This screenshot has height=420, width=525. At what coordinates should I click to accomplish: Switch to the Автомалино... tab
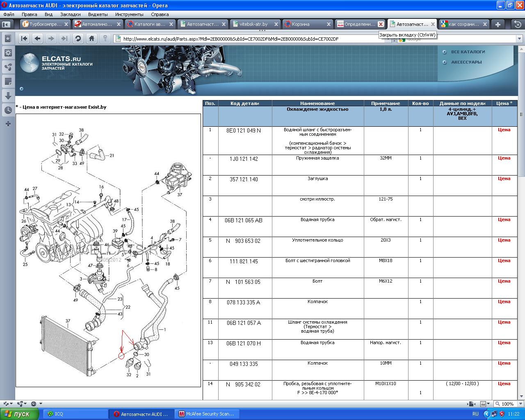98,24
